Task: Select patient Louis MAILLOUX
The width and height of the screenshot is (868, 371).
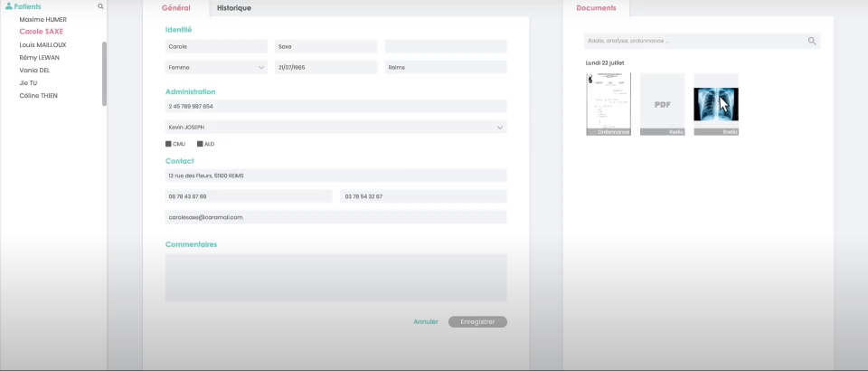Action: tap(42, 45)
